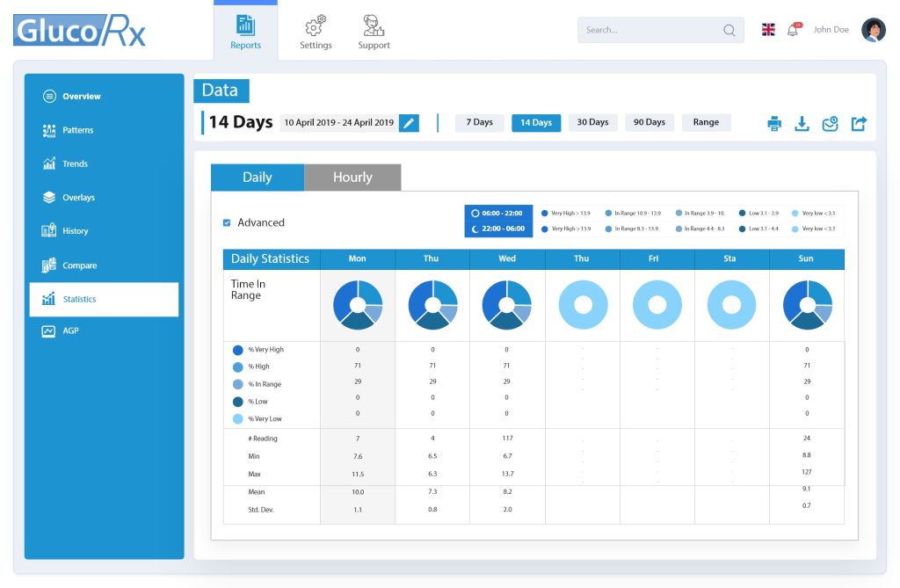Screen dimensions: 900x588
Task: Open notifications bell
Action: click(794, 30)
